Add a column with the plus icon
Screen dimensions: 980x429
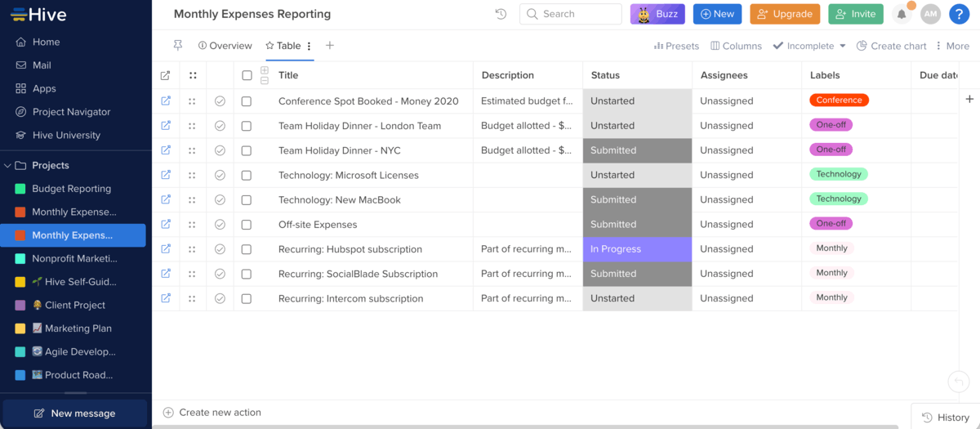969,99
